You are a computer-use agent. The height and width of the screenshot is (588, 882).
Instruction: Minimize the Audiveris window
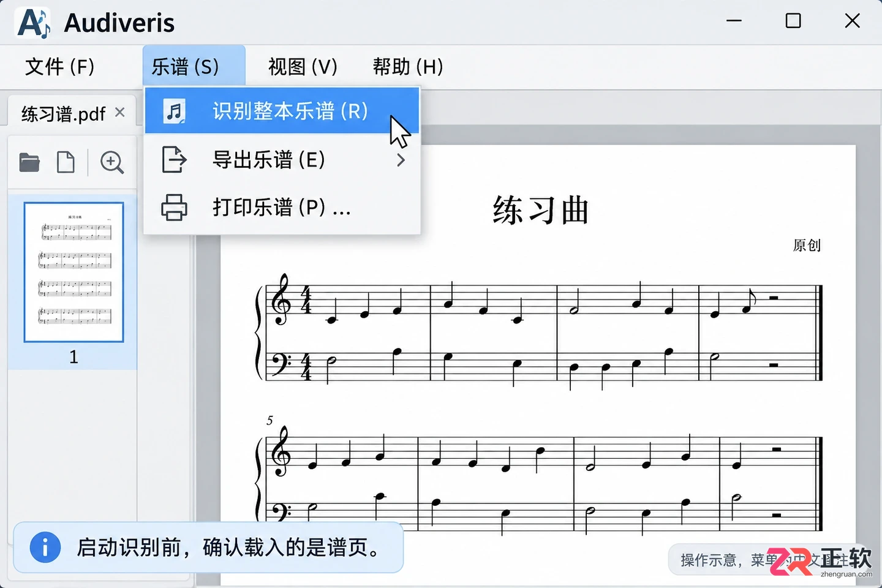point(734,21)
